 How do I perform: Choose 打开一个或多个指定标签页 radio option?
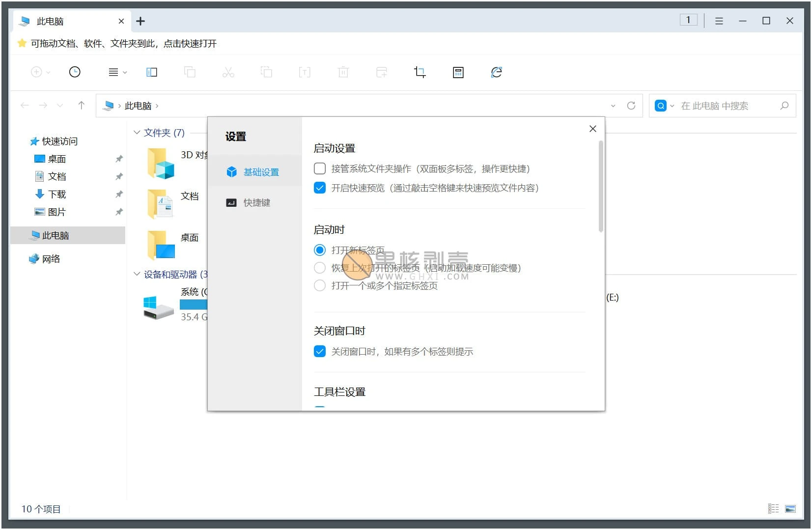coord(320,286)
